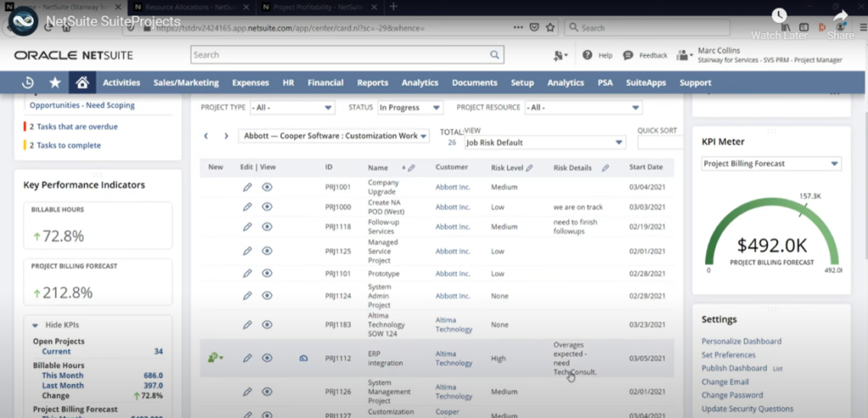Open the Home dashboard icon
Viewport: 868px width, 418px height.
click(81, 82)
